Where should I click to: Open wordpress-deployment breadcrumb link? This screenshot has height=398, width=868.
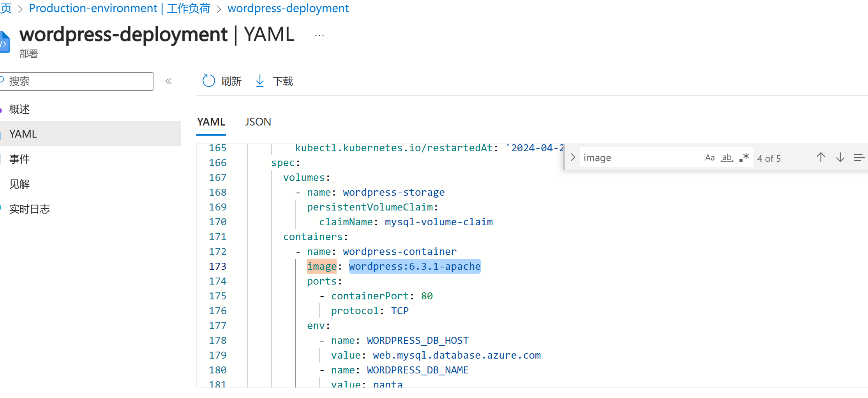point(288,8)
